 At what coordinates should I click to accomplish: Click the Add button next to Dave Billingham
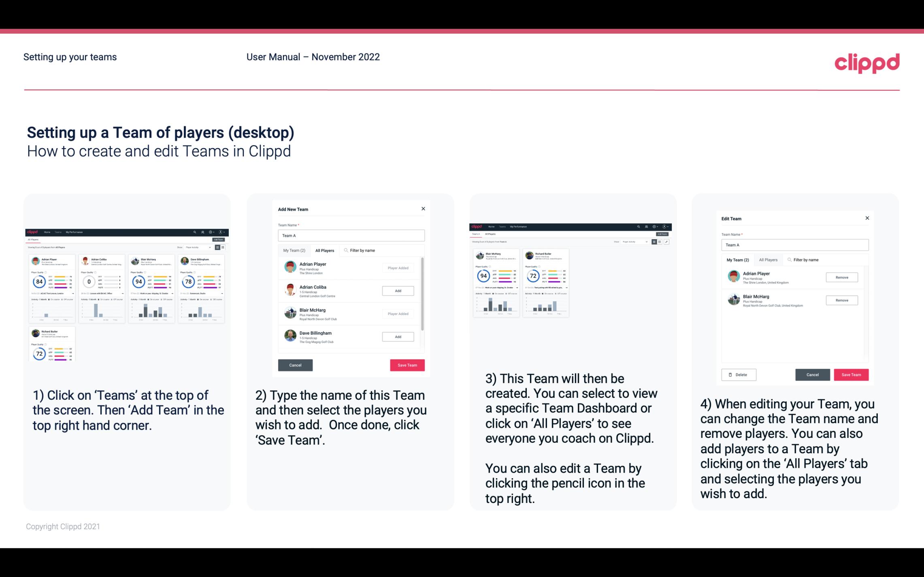tap(398, 336)
